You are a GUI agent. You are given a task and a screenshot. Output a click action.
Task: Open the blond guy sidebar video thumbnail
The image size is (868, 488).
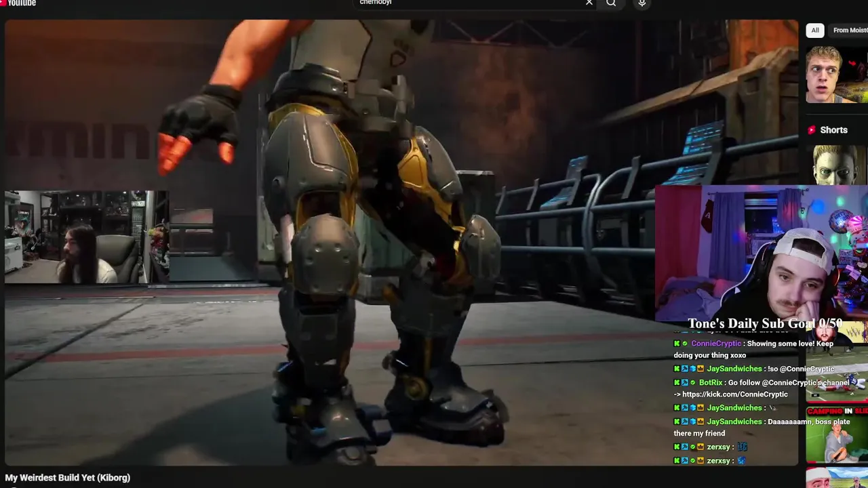[837, 74]
